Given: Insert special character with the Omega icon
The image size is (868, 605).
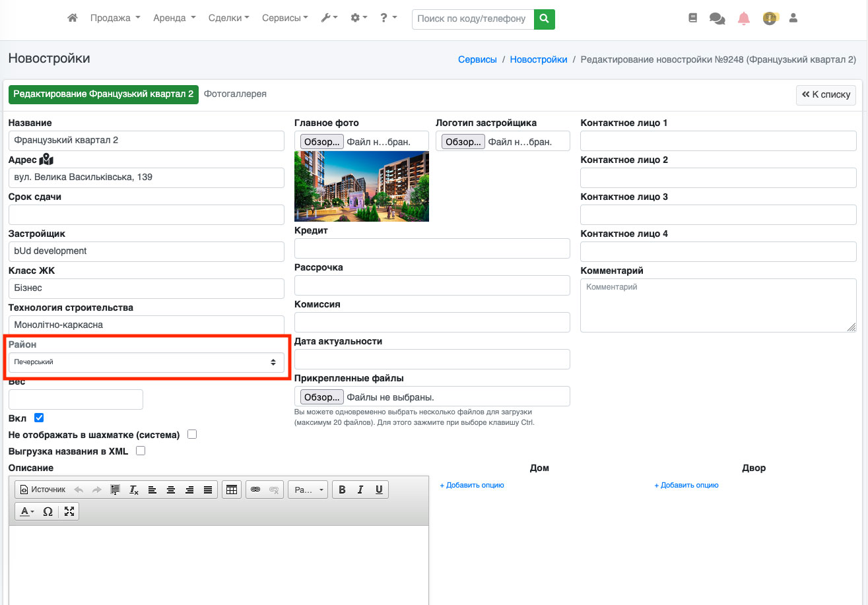Looking at the screenshot, I should [48, 511].
